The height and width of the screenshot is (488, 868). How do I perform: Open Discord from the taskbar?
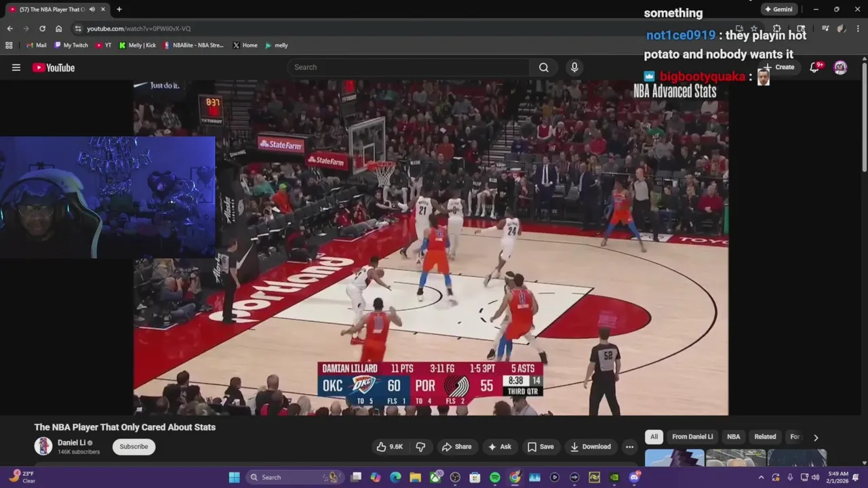(634, 477)
